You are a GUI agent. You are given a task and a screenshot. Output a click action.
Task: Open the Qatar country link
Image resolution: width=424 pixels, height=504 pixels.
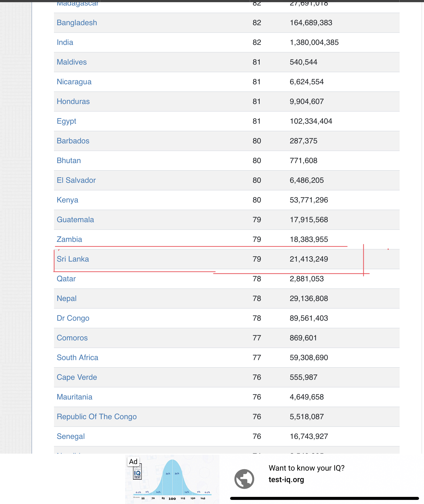(x=66, y=279)
